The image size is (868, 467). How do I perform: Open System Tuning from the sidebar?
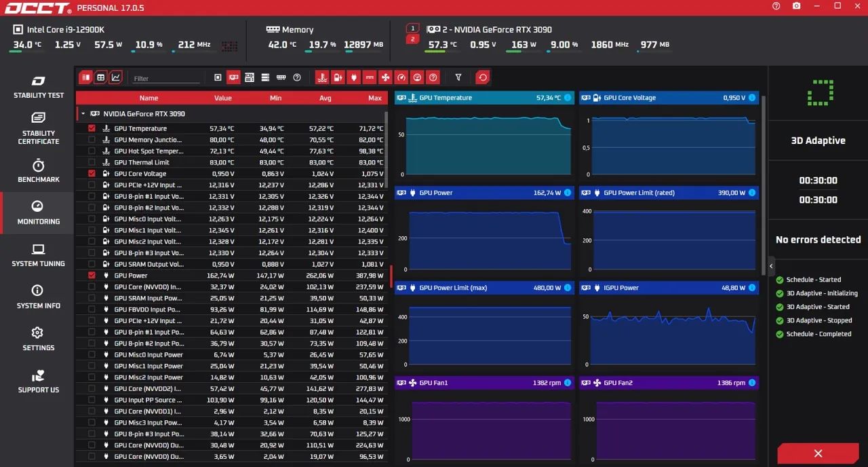coord(38,255)
